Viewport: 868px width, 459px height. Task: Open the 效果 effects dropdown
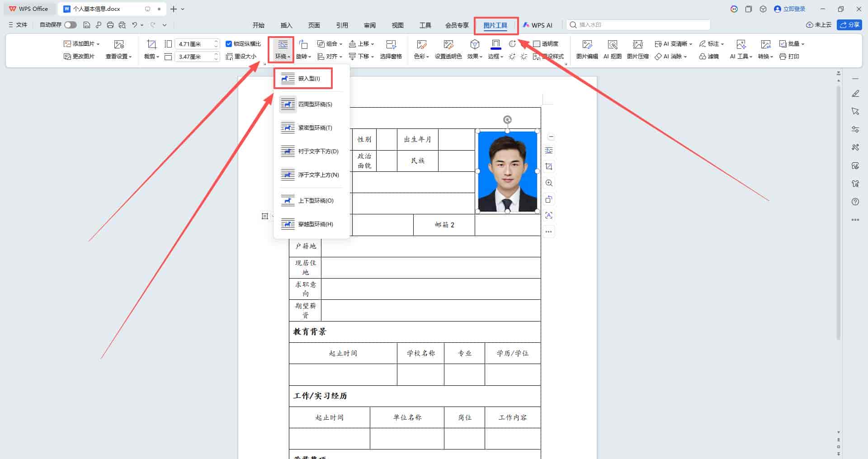pyautogui.click(x=475, y=50)
